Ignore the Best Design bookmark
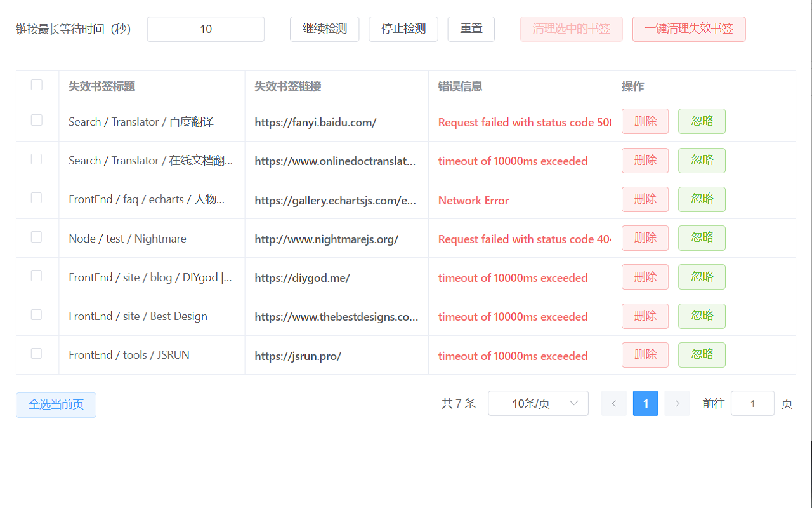The height and width of the screenshot is (508, 812). [702, 316]
